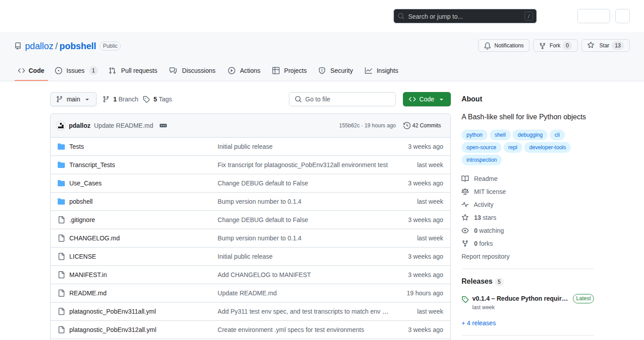Expand commit message ellipsis icon
The width and height of the screenshot is (644, 340).
click(x=163, y=126)
